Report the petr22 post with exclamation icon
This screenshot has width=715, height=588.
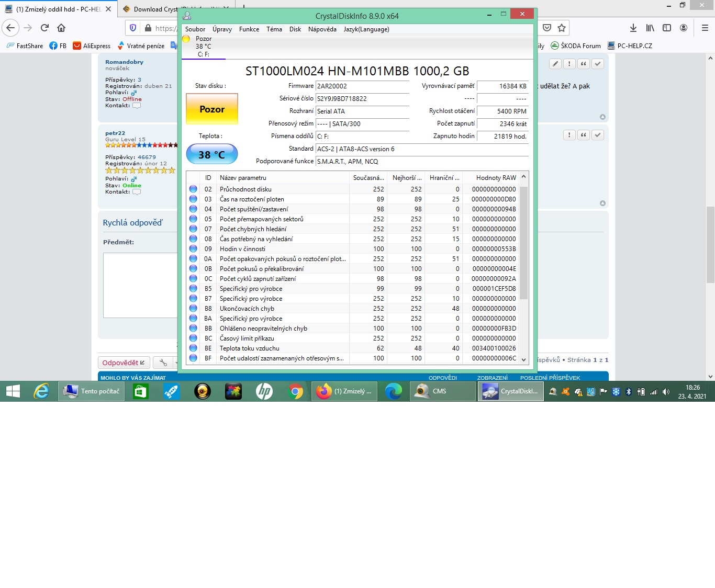pos(569,135)
